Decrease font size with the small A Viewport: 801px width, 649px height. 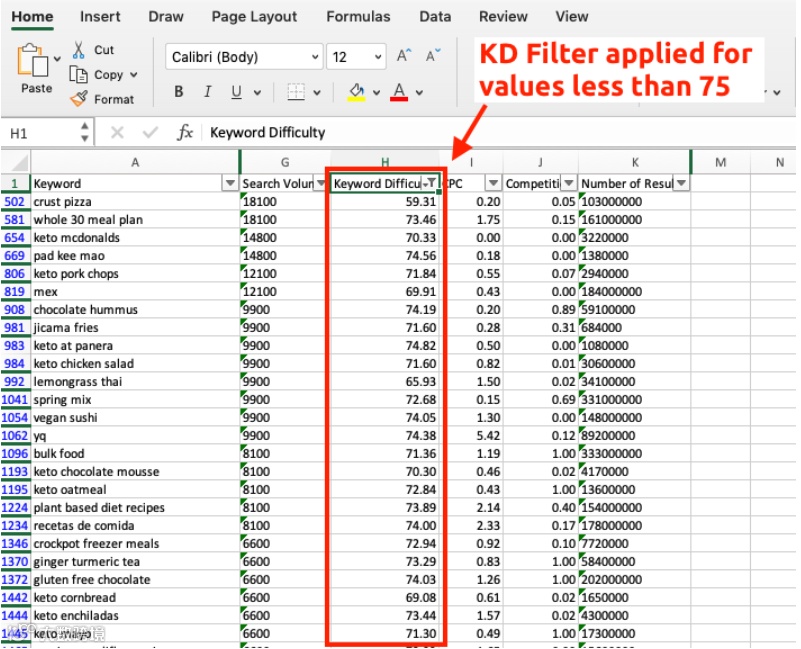click(433, 56)
